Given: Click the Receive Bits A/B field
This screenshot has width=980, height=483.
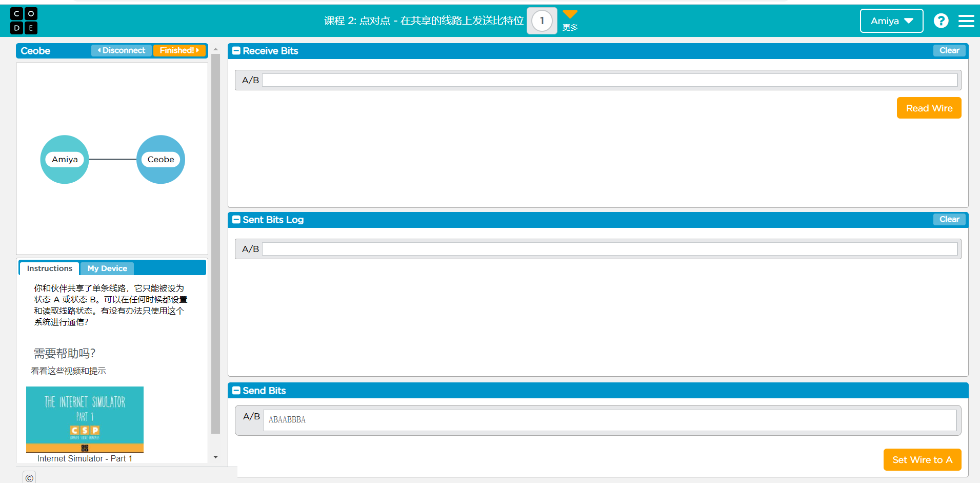Looking at the screenshot, I should click(x=609, y=80).
